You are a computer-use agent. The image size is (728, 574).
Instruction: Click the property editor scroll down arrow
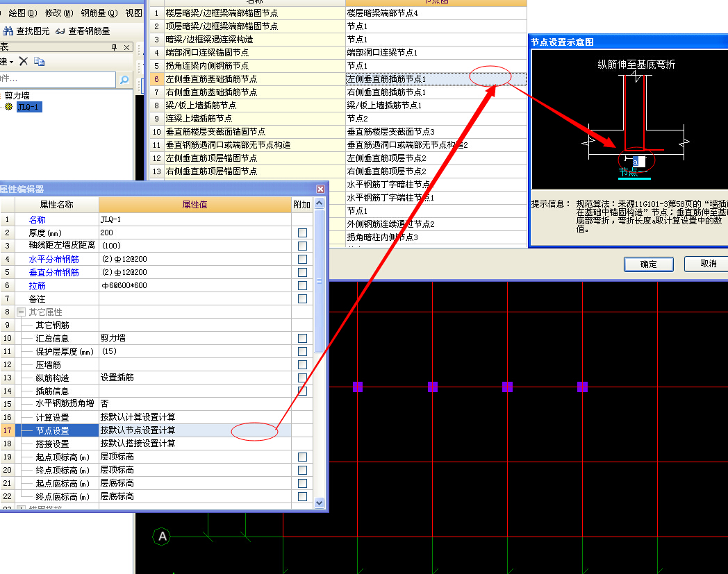click(x=319, y=503)
